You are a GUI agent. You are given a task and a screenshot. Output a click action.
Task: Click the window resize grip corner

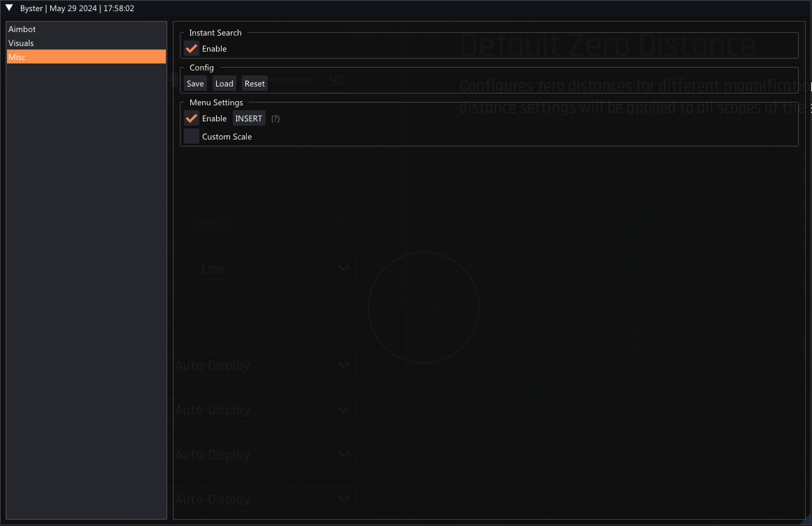(806, 520)
